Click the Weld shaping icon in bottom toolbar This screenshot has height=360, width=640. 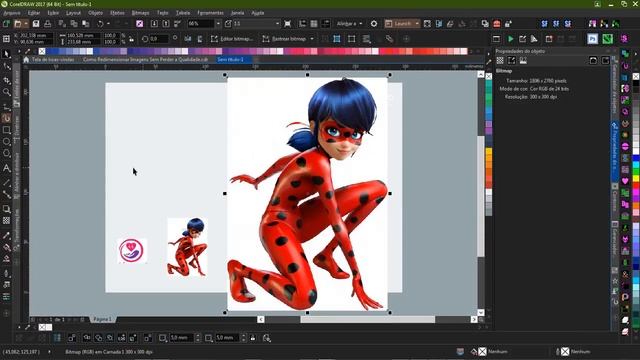point(87,338)
